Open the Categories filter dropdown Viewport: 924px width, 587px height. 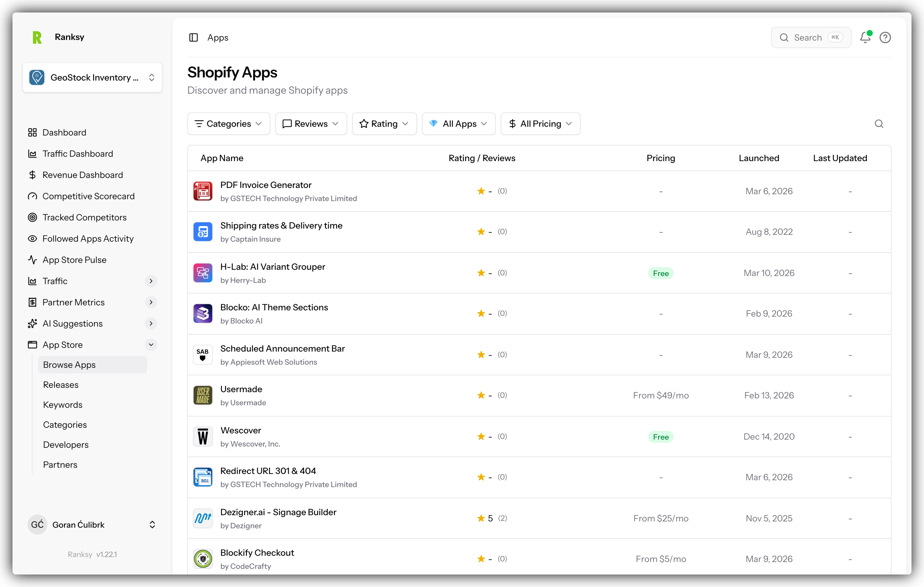click(229, 124)
